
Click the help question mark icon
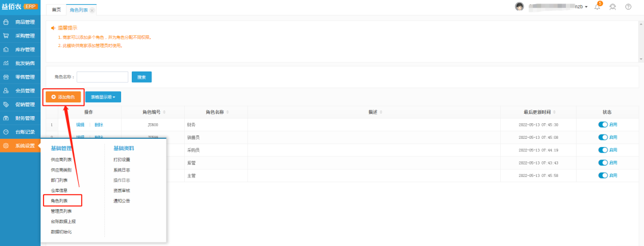pos(628,7)
